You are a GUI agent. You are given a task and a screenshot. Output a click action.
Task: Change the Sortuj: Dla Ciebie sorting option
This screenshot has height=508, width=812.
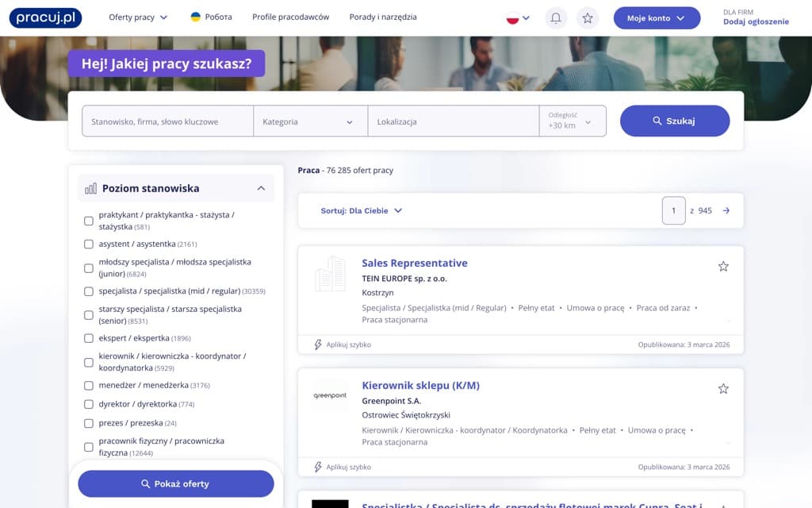coord(361,210)
